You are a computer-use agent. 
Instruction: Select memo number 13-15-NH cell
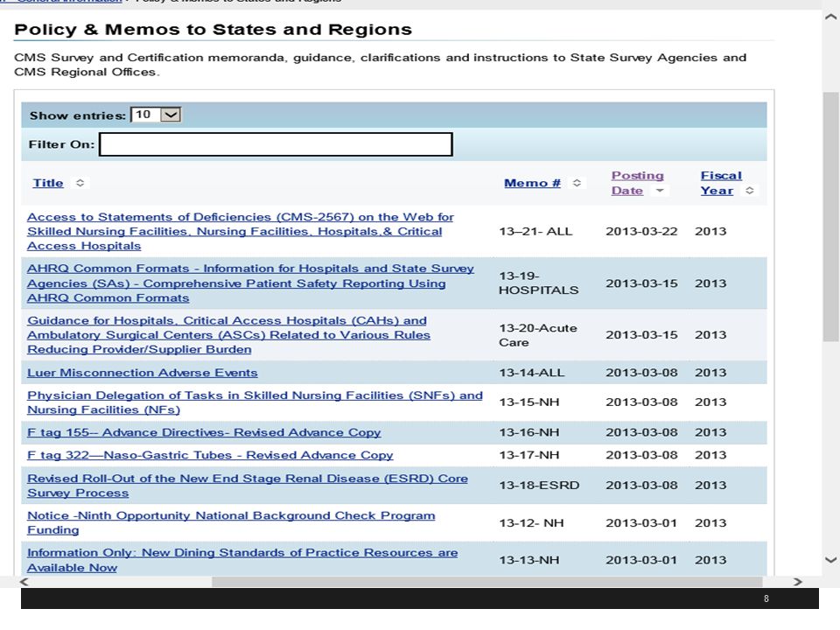[x=529, y=402]
